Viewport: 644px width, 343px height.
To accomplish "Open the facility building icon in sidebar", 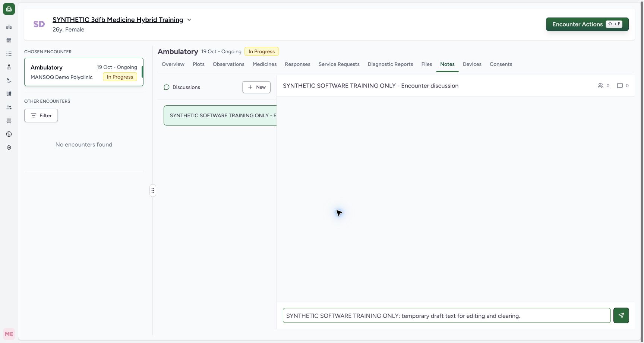I will click(9, 27).
